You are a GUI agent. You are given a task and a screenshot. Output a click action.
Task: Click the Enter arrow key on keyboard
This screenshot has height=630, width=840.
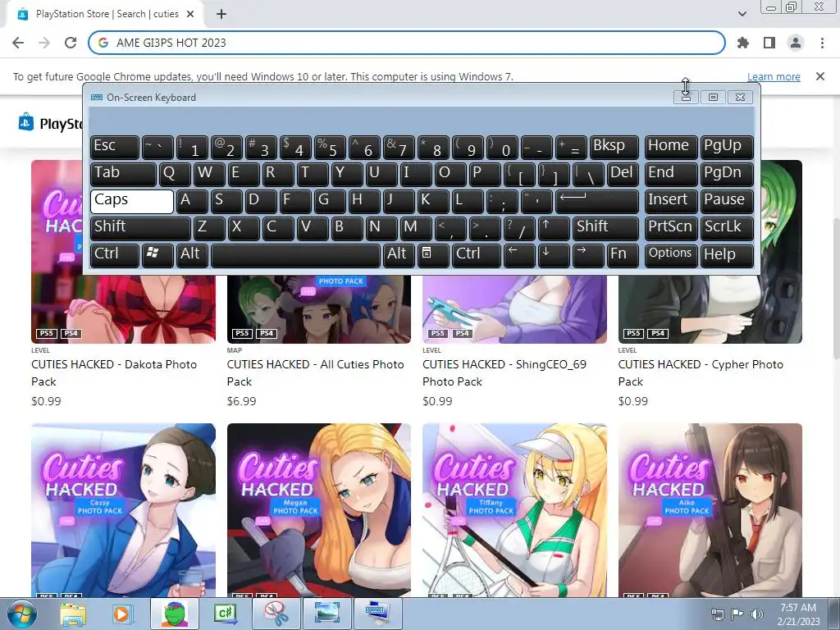[x=597, y=202]
